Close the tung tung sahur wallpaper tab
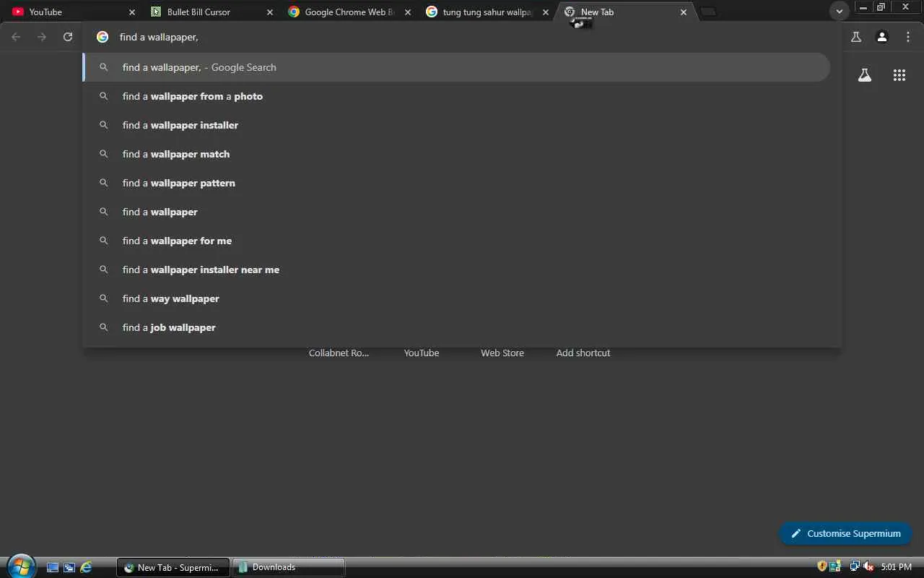The image size is (924, 578). tap(546, 12)
